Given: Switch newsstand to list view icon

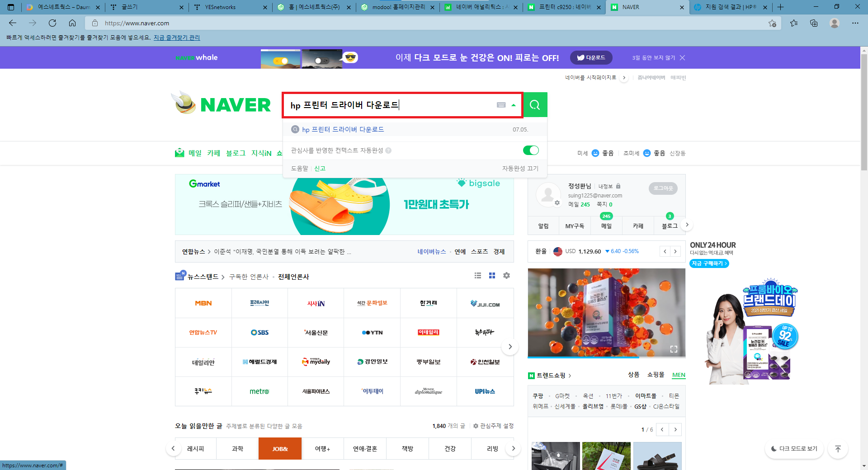Looking at the screenshot, I should pos(478,276).
